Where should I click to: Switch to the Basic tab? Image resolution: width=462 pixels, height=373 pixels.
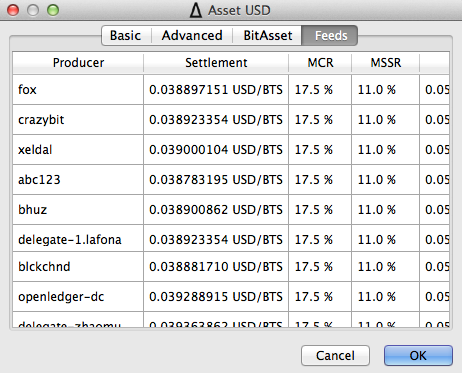[x=126, y=35]
